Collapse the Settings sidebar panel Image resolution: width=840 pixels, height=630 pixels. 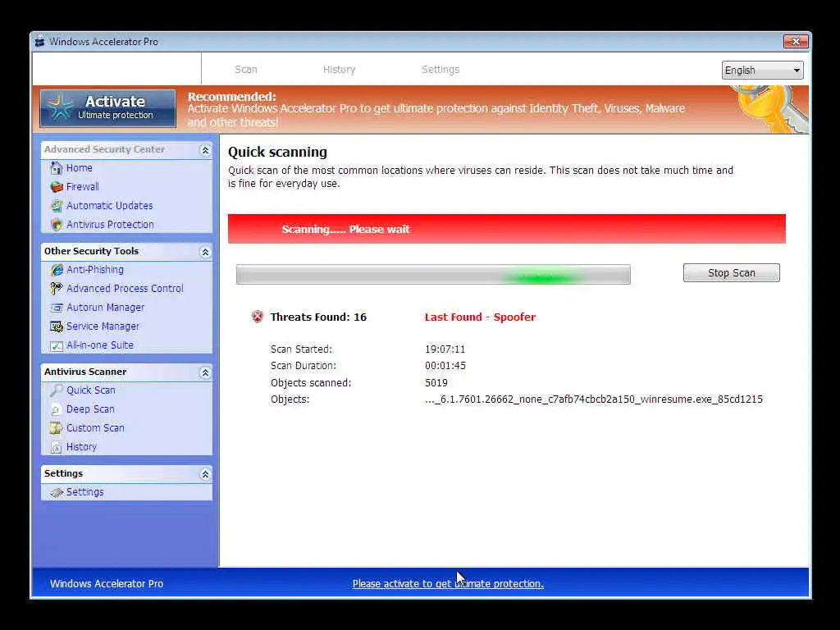coord(205,474)
